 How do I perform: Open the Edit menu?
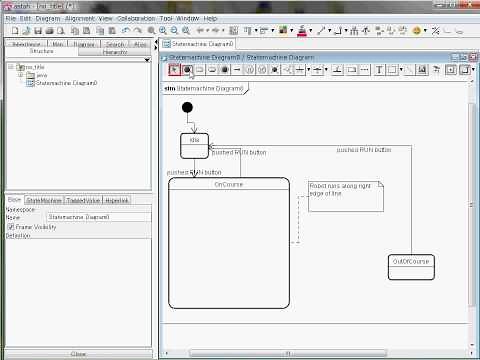pyautogui.click(x=25, y=19)
